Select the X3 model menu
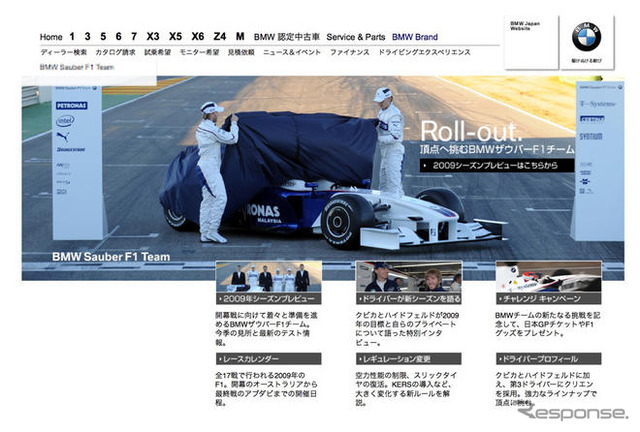 (153, 37)
